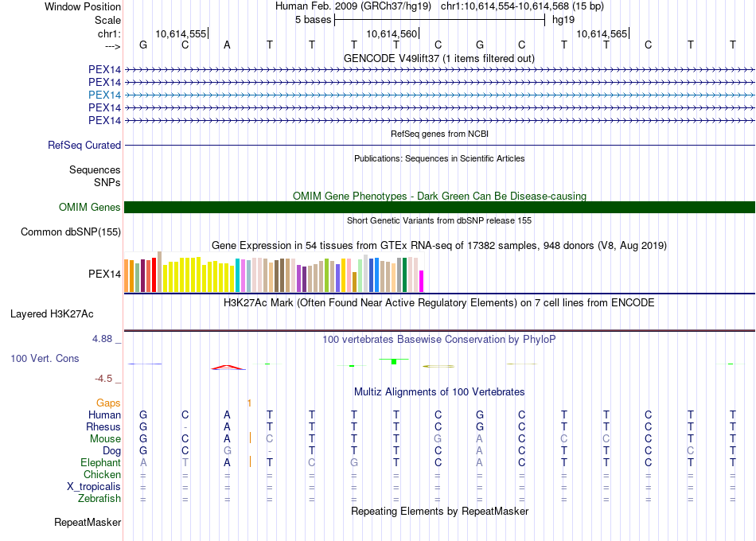Click the Common dbSNP(155) track label
This screenshot has width=756, height=541.
click(x=71, y=232)
